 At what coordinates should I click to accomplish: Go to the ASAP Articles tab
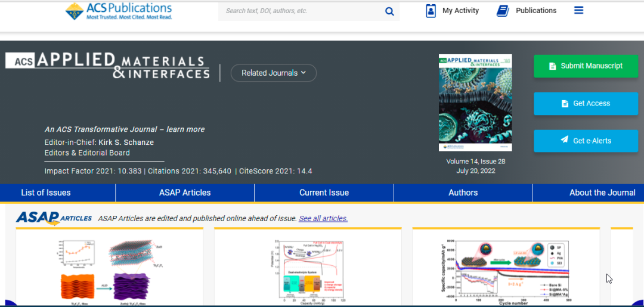click(x=185, y=193)
